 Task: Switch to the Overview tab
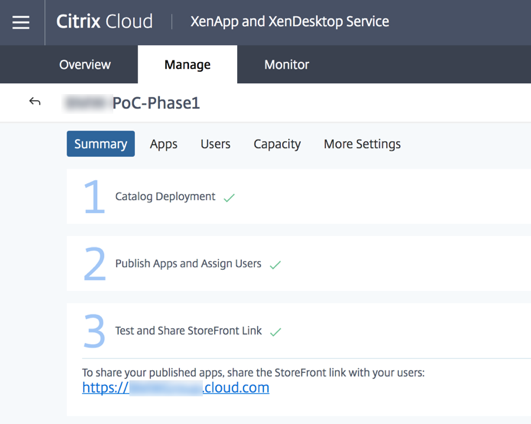85,64
